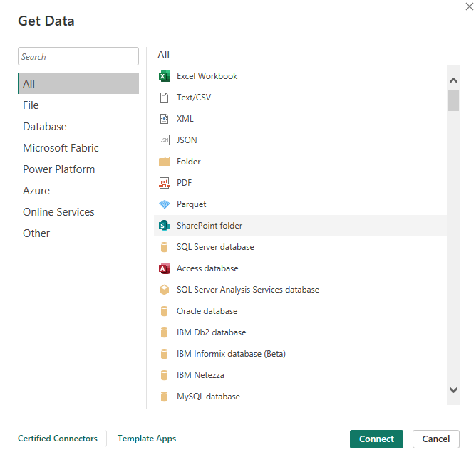The width and height of the screenshot is (476, 462).
Task: Click the scrollbar up arrow
Action: click(453, 80)
